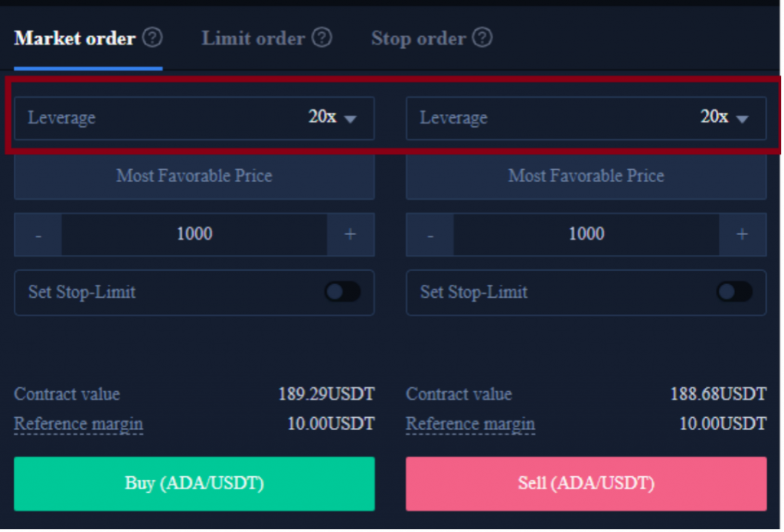Increase buy quantity with plus button
The image size is (784, 532).
[x=350, y=234]
